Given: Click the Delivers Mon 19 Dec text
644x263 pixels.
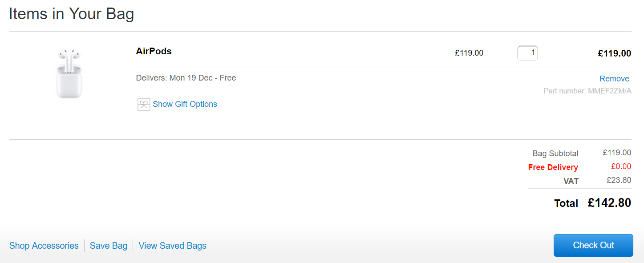Looking at the screenshot, I should (x=186, y=78).
